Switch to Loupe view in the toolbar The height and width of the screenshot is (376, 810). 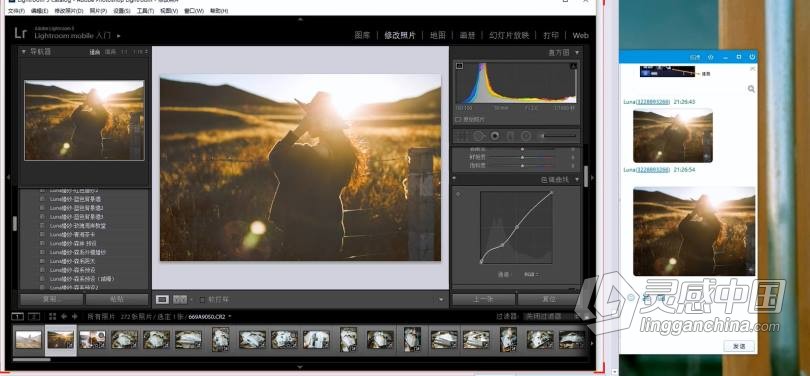(x=162, y=299)
